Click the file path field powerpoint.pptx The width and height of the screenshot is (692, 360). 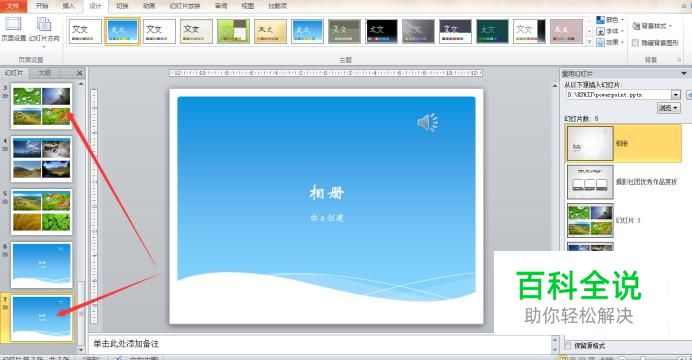coord(618,94)
